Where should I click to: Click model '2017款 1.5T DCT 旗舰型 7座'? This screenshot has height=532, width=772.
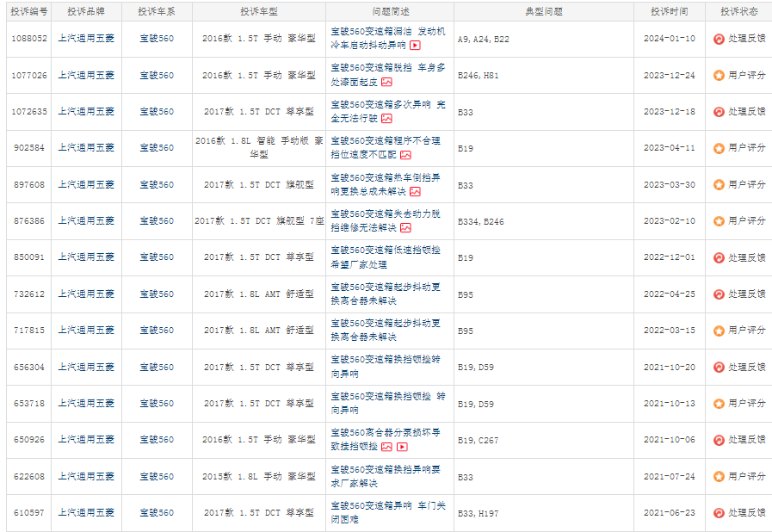click(x=259, y=221)
